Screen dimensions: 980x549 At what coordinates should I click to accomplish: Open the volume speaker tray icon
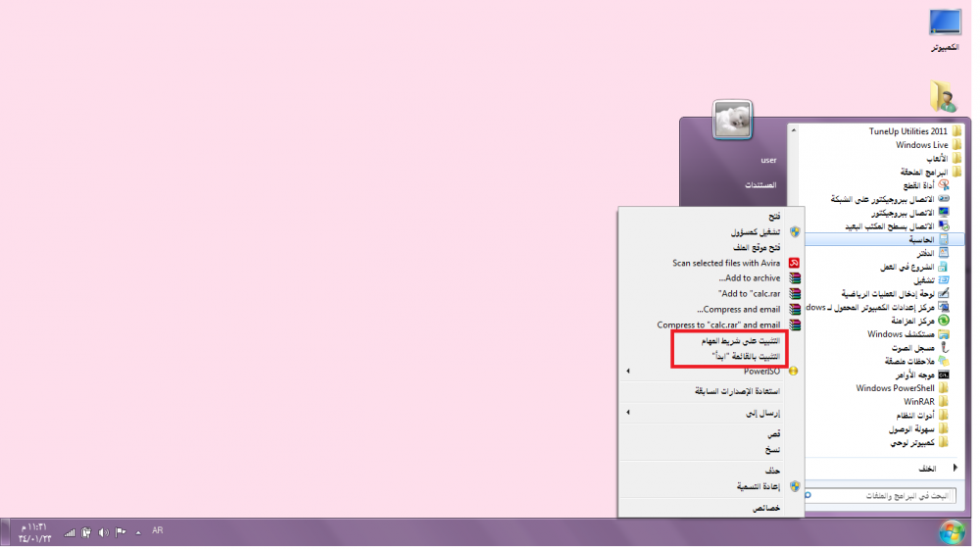pos(103,532)
